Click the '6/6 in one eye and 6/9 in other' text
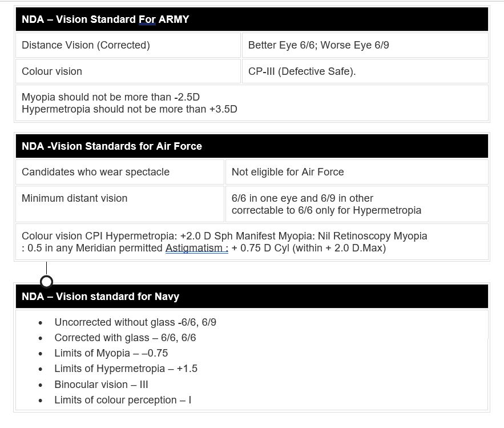This screenshot has width=504, height=428. 303,198
